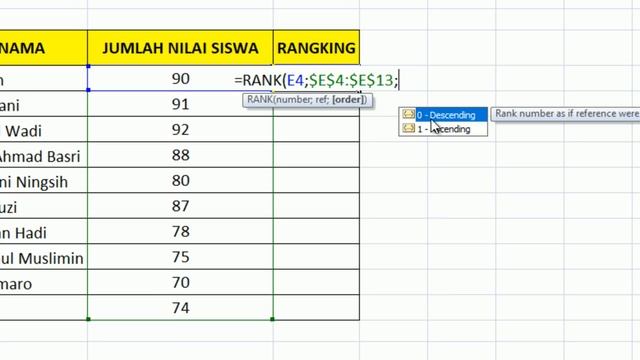Click the empty RANGKING cell beside 92

click(316, 129)
